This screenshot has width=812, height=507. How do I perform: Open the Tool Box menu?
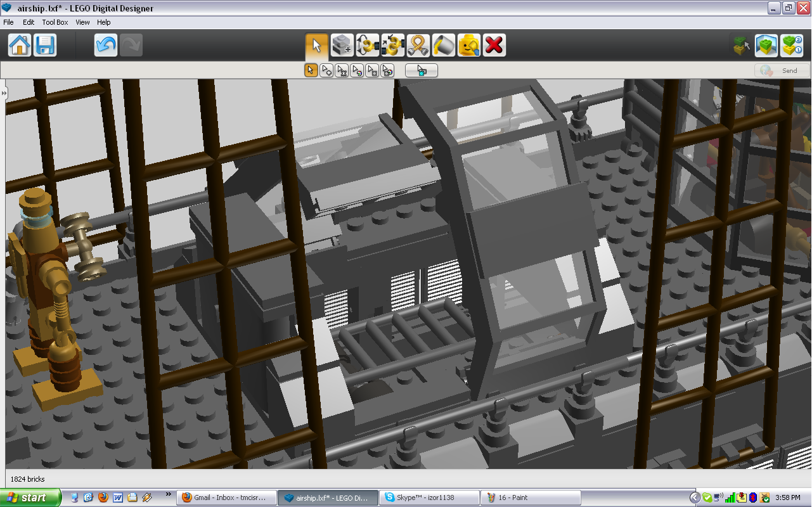pyautogui.click(x=55, y=22)
